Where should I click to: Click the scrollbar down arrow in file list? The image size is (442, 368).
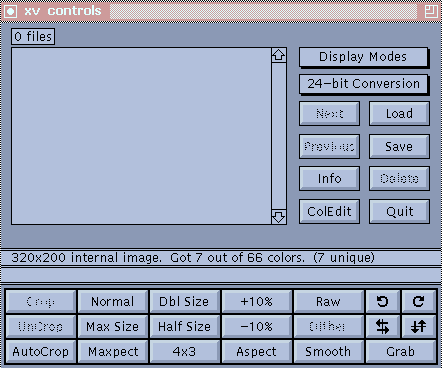279,217
